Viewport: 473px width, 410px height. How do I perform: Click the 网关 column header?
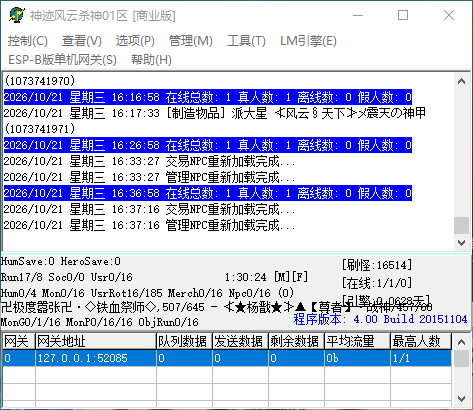point(19,341)
